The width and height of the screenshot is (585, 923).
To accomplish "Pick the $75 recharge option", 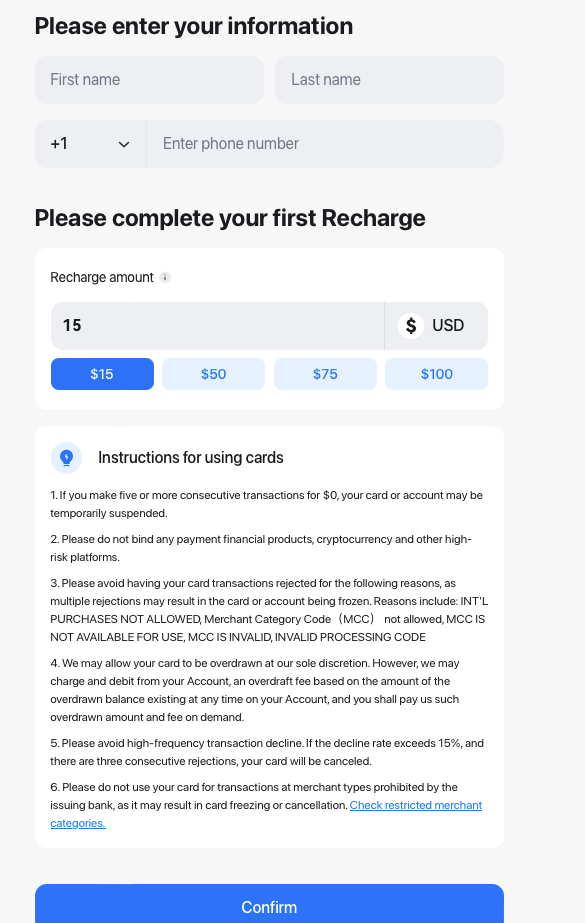I will pyautogui.click(x=325, y=374).
